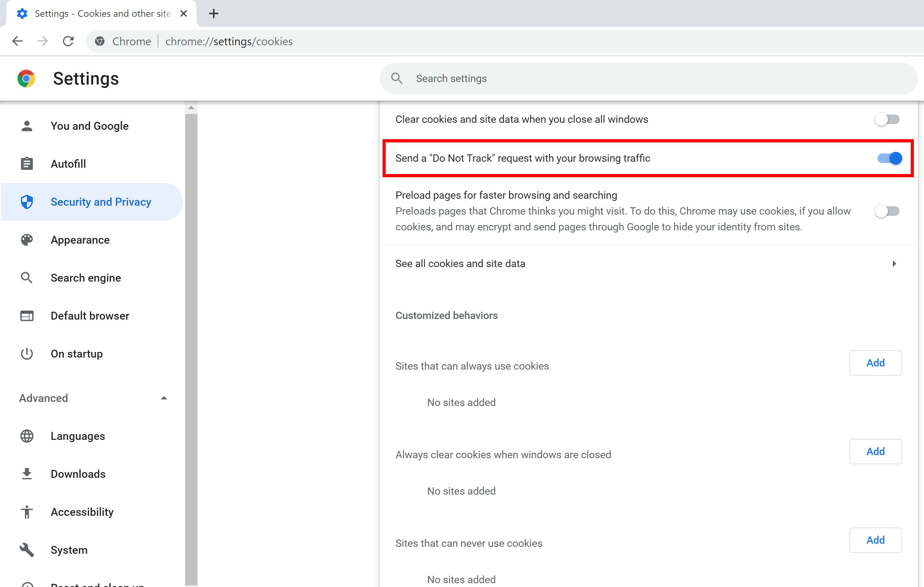Click the On startup power icon

click(x=27, y=353)
